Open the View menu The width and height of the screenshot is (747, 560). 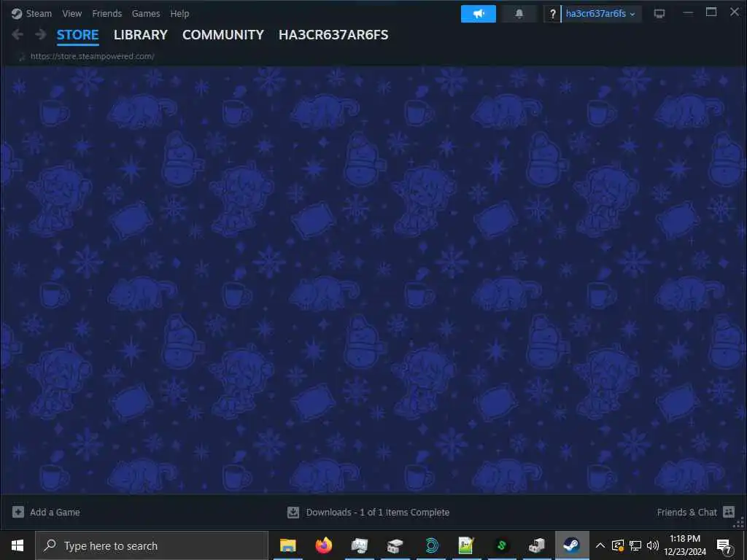pos(72,14)
